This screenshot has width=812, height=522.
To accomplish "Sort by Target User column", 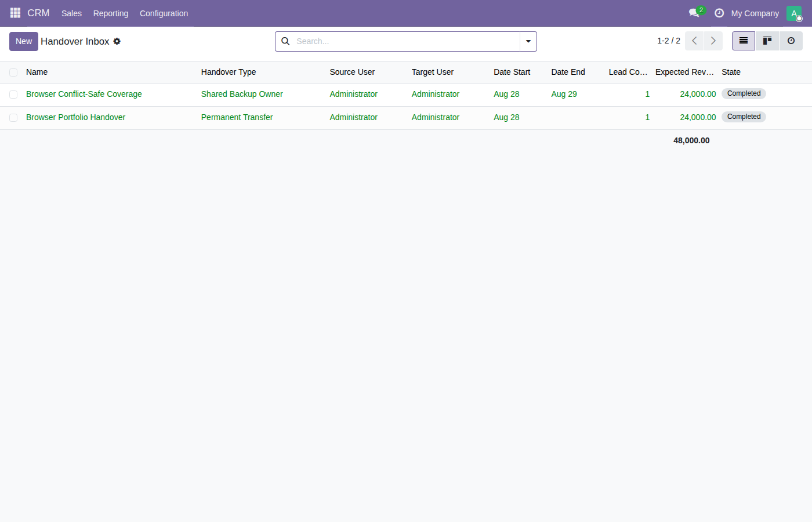I will pyautogui.click(x=433, y=72).
